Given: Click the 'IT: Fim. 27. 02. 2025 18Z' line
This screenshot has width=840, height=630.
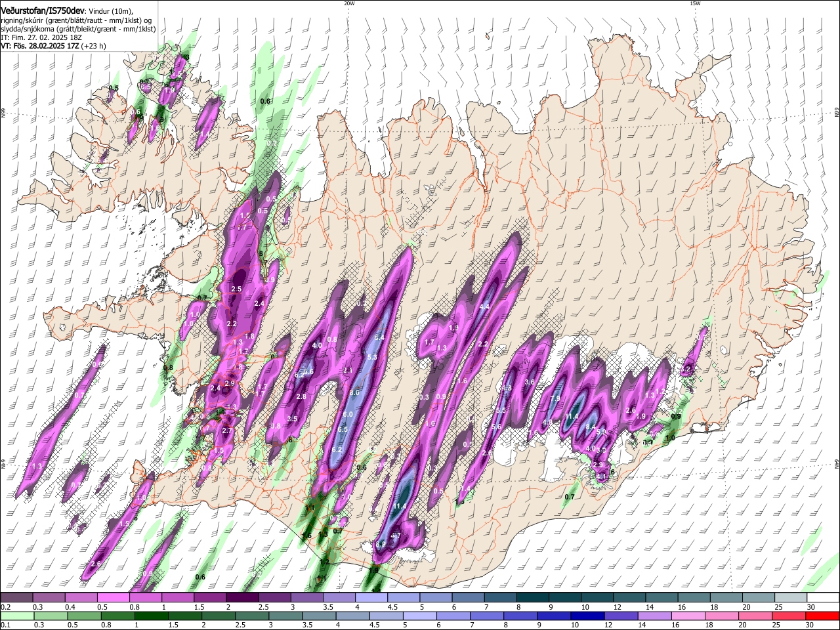Looking at the screenshot, I should pyautogui.click(x=40, y=38).
